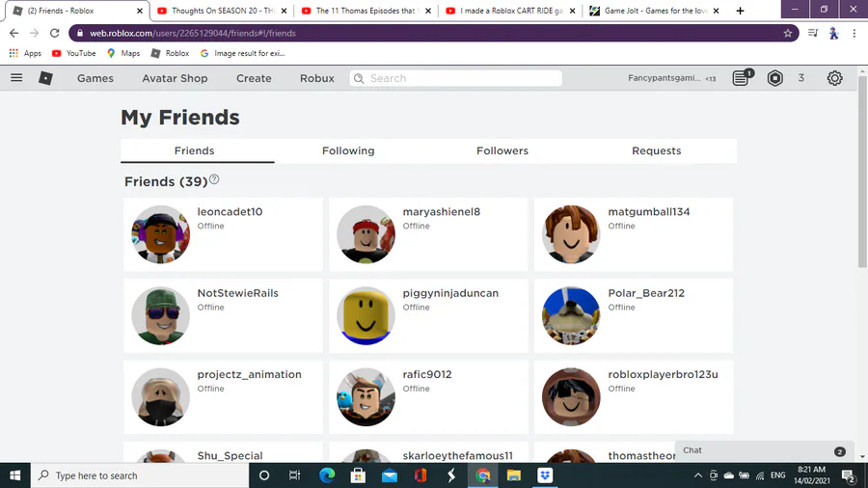Open matgumball134's profile avatar

coord(571,234)
